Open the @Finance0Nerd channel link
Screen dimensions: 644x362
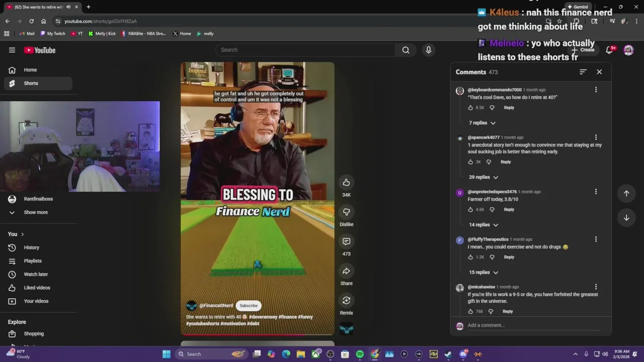(216, 306)
